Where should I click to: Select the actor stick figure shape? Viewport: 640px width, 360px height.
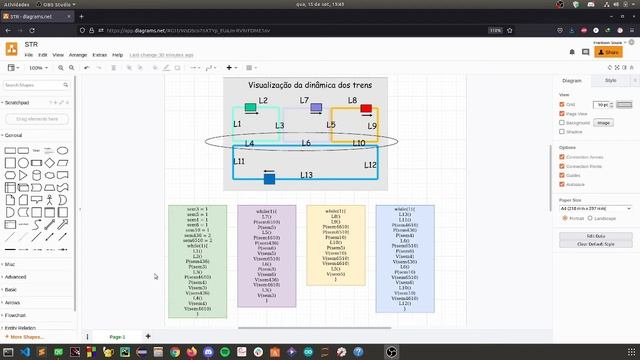49,200
